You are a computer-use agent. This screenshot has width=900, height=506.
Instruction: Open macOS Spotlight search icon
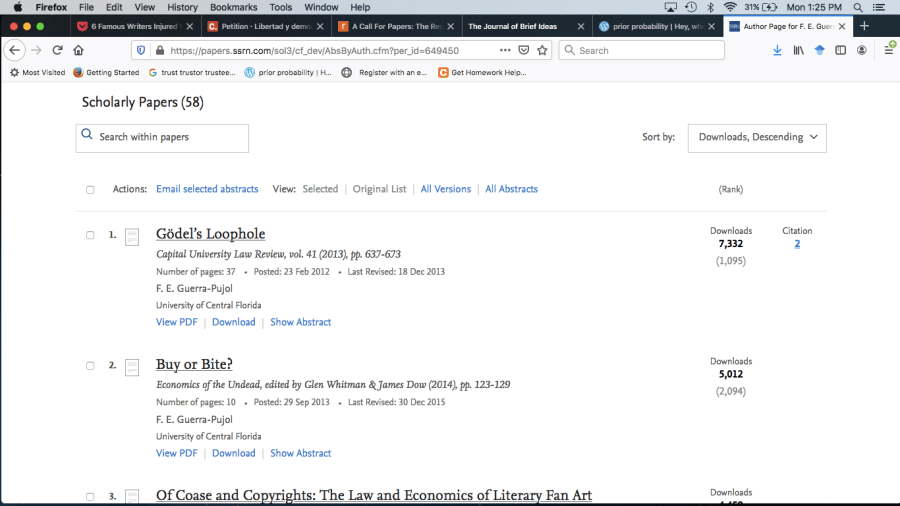pos(858,7)
